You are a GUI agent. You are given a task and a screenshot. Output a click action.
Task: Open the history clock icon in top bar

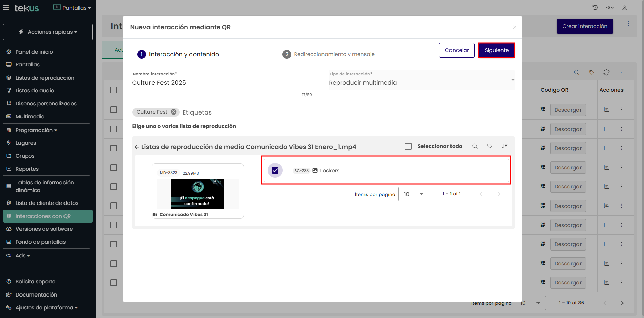(x=595, y=8)
